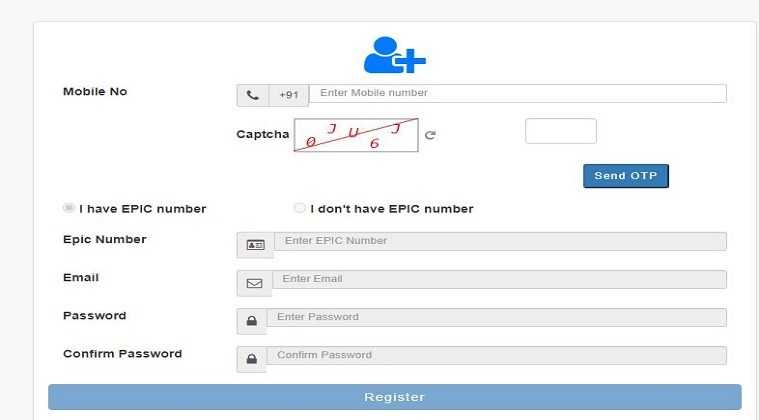Select I don't have EPIC number option

(x=300, y=208)
